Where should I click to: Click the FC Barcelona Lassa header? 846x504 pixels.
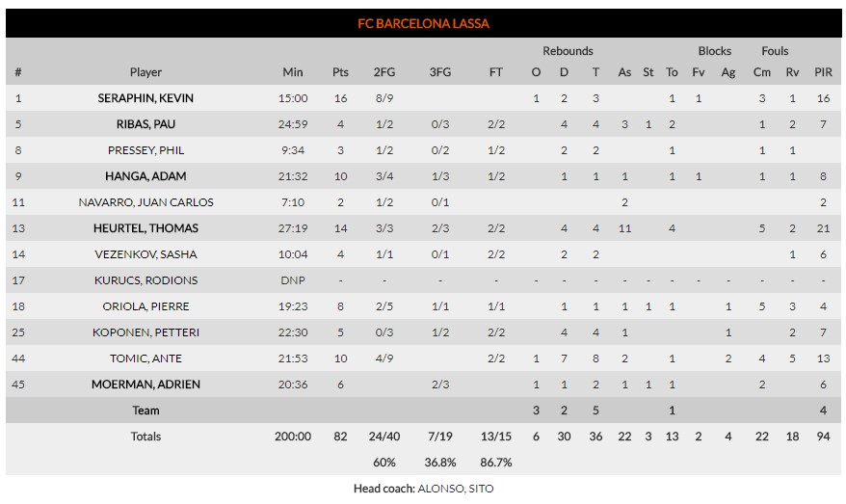pyautogui.click(x=423, y=24)
